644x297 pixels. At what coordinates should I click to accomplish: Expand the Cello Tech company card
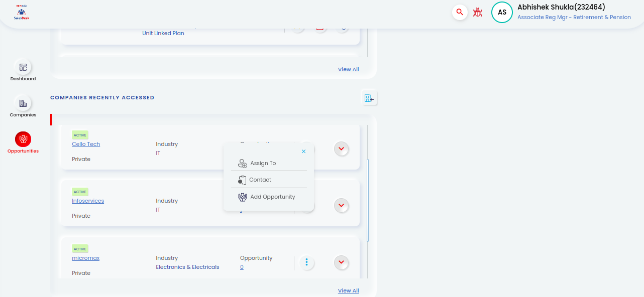(342, 149)
